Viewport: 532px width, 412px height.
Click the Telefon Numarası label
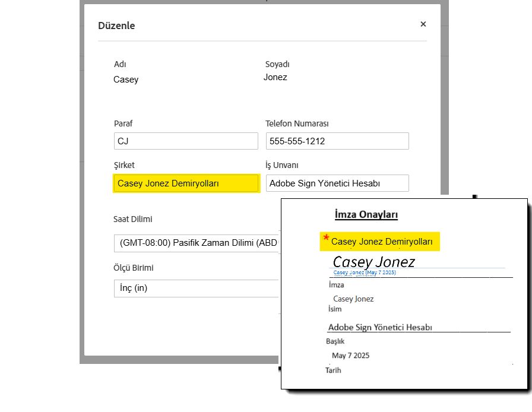coord(297,123)
